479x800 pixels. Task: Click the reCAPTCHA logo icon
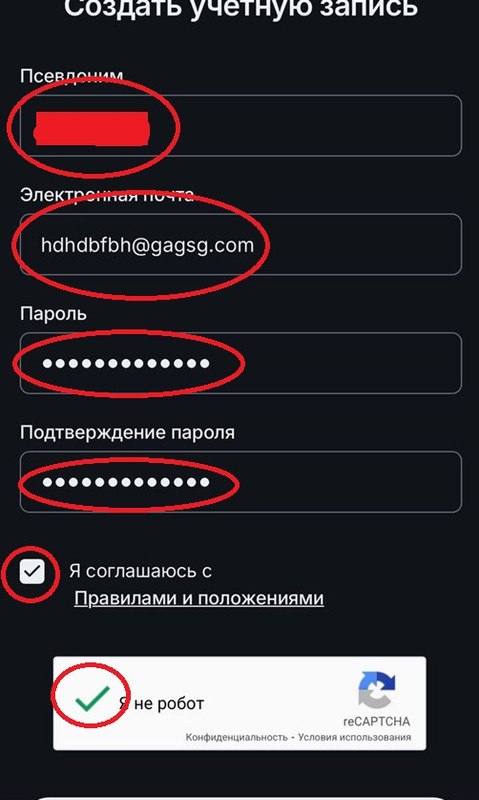point(377,689)
